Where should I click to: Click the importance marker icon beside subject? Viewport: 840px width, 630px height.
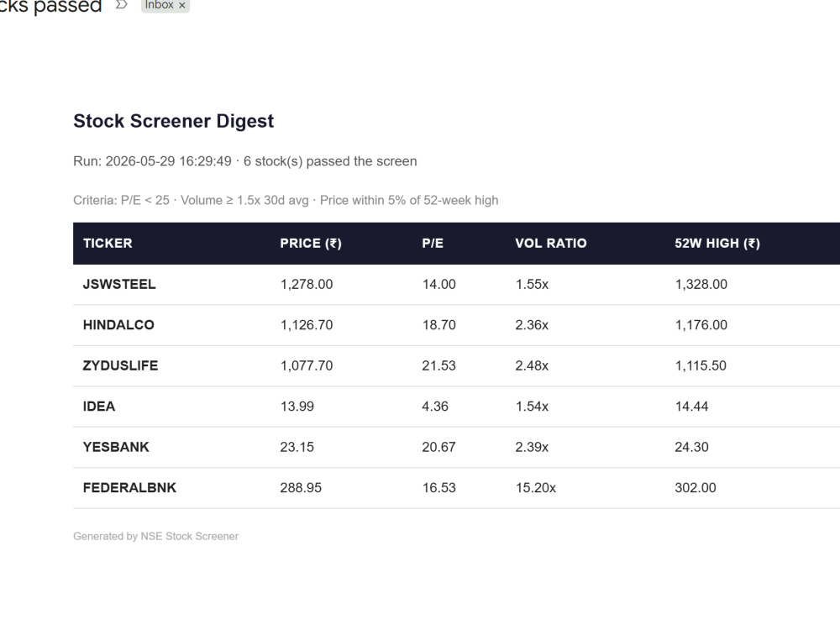click(122, 5)
